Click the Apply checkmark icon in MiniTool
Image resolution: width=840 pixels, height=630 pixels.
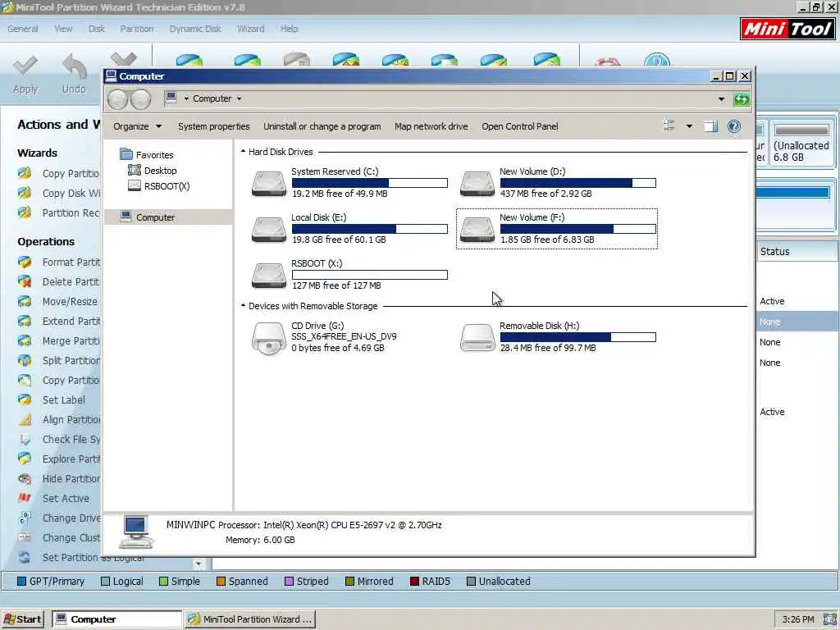tap(25, 66)
